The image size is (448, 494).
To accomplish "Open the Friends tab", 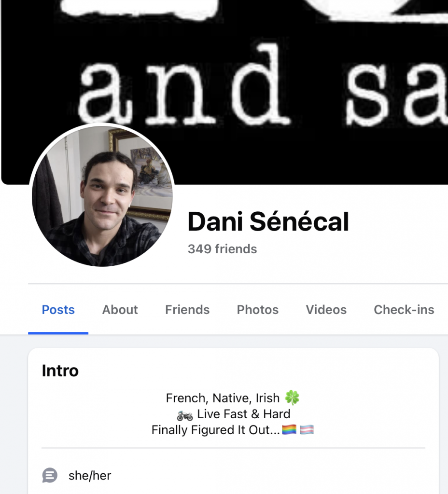I will [187, 310].
